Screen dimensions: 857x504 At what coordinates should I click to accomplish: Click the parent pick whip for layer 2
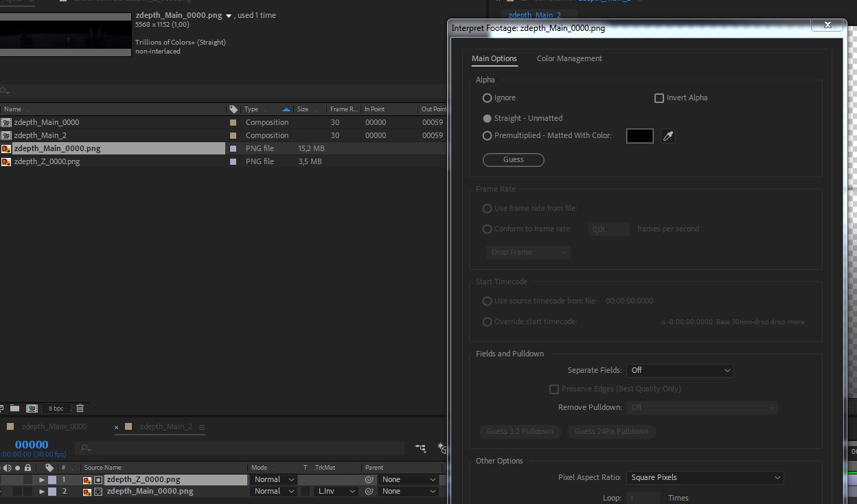pos(369,491)
